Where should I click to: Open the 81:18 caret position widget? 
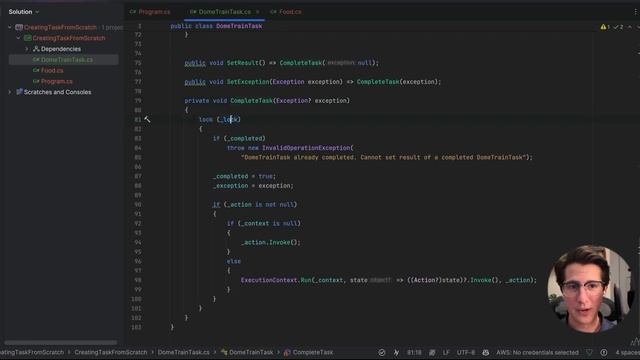(414, 352)
